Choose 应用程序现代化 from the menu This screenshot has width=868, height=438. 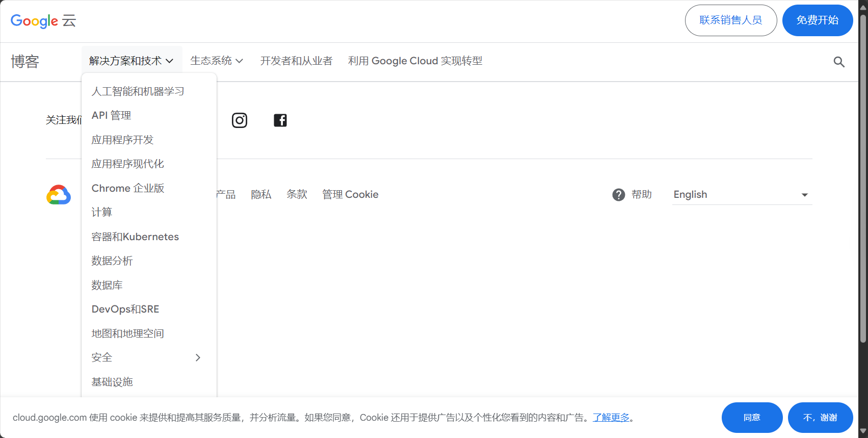tap(128, 164)
